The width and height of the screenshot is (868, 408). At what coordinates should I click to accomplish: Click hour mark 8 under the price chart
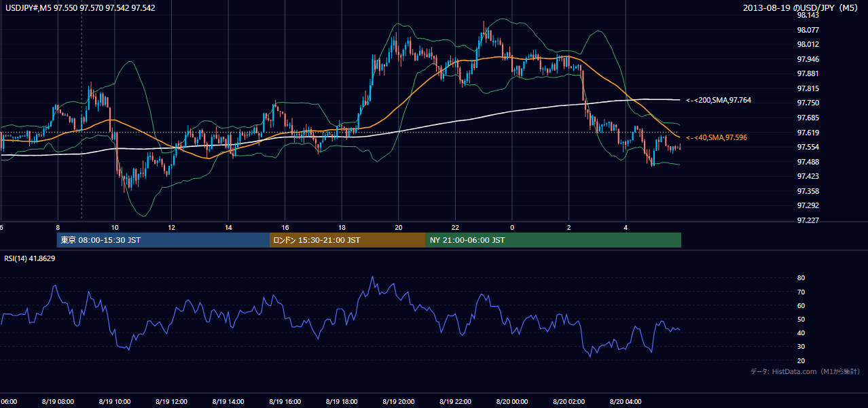point(58,227)
